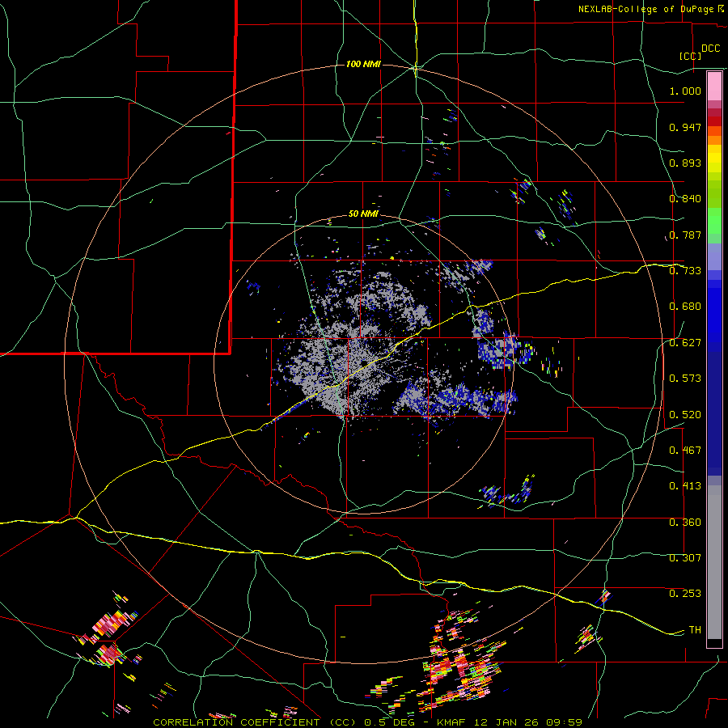Click the 0.573 legend value

click(x=685, y=379)
